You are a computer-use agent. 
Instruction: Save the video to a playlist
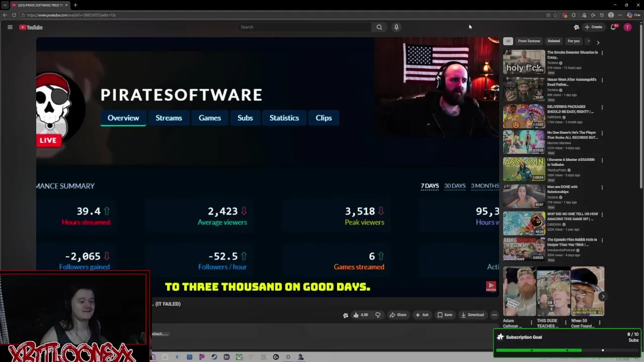pyautogui.click(x=445, y=315)
